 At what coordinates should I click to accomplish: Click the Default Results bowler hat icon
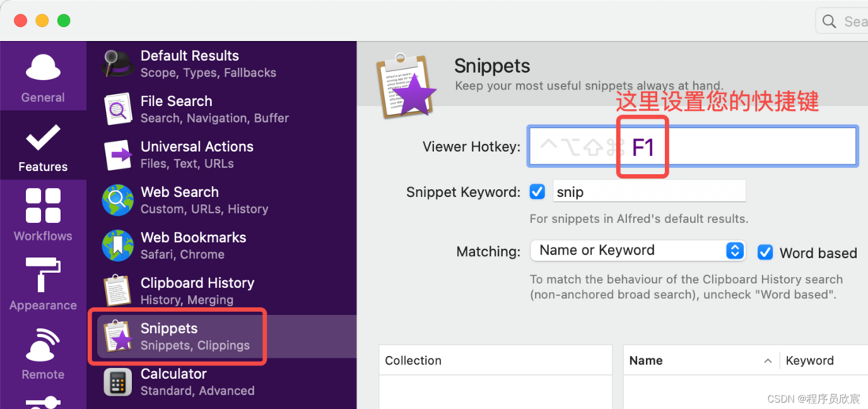117,63
